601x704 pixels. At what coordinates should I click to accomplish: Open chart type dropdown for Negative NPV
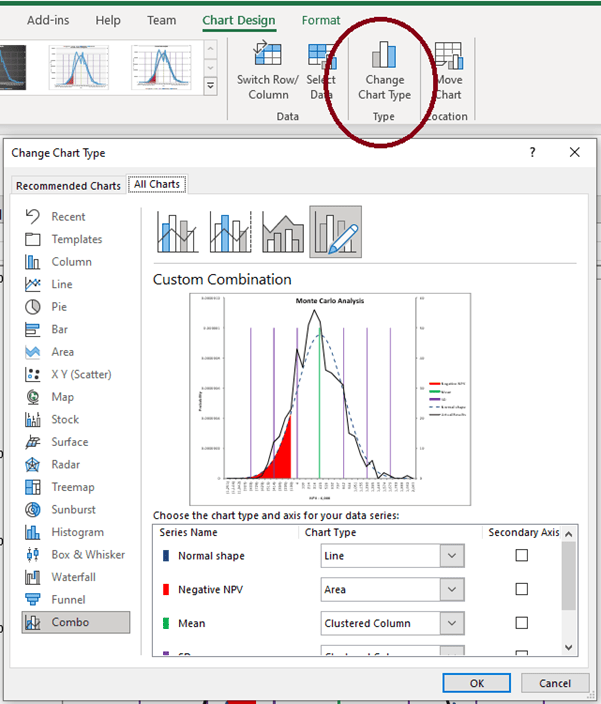click(x=453, y=590)
